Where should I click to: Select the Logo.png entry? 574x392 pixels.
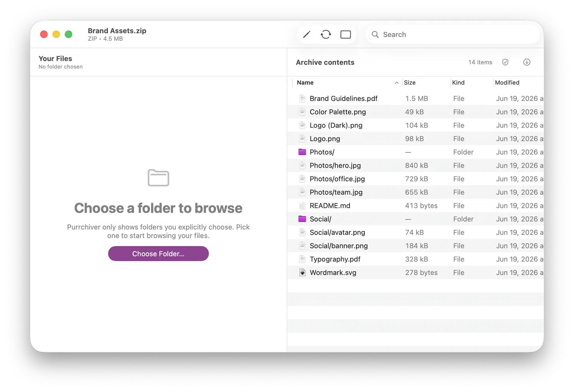click(x=325, y=139)
